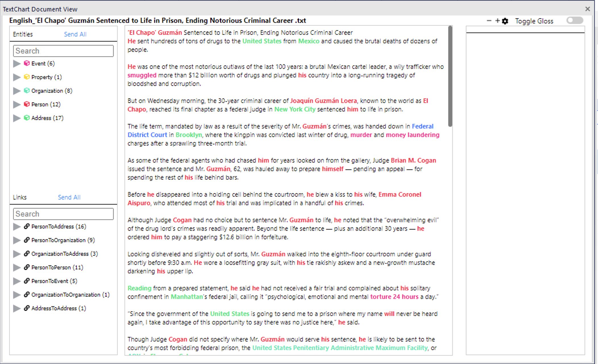
Task: Click the OrganizationToOrganization link icon
Action: coord(26,295)
